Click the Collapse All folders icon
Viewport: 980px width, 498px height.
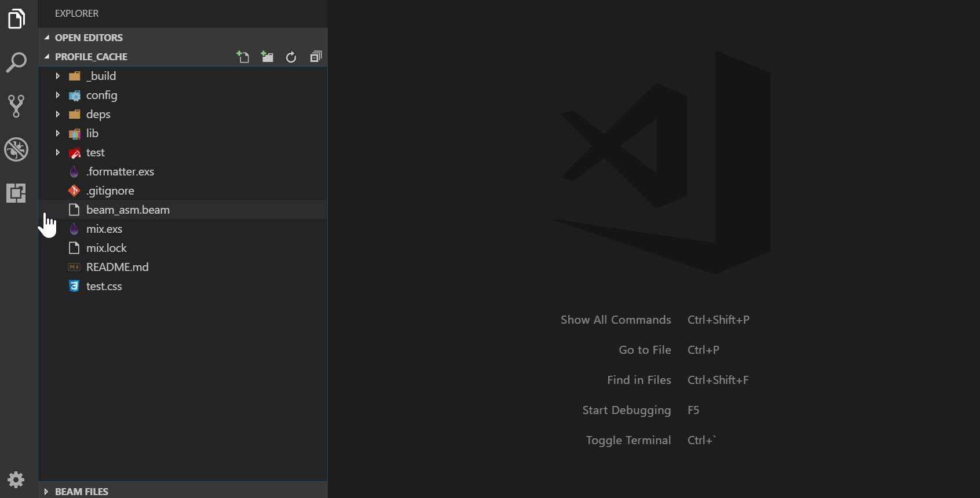[316, 56]
